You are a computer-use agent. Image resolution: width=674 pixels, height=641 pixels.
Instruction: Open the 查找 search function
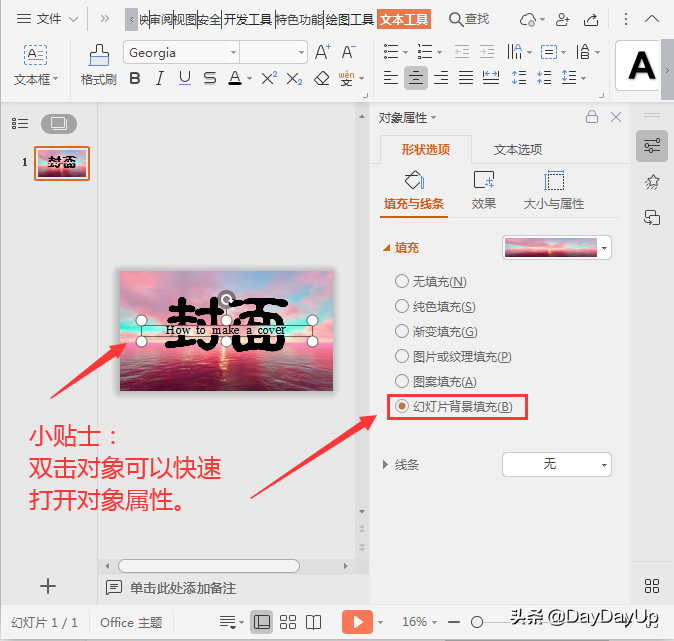469,19
